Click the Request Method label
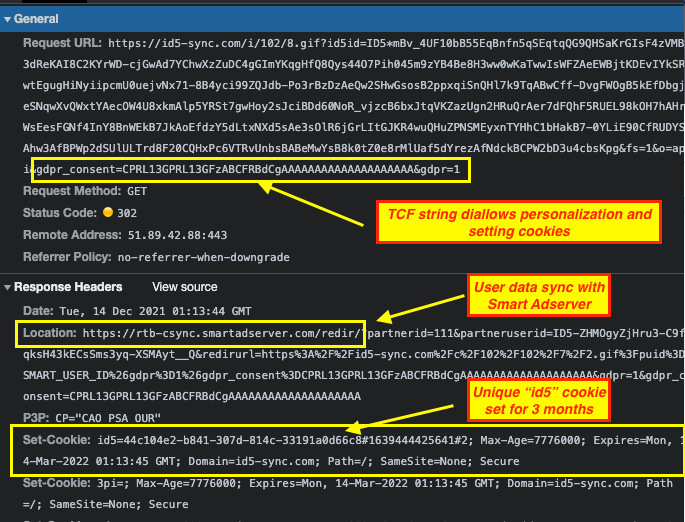 (72, 191)
